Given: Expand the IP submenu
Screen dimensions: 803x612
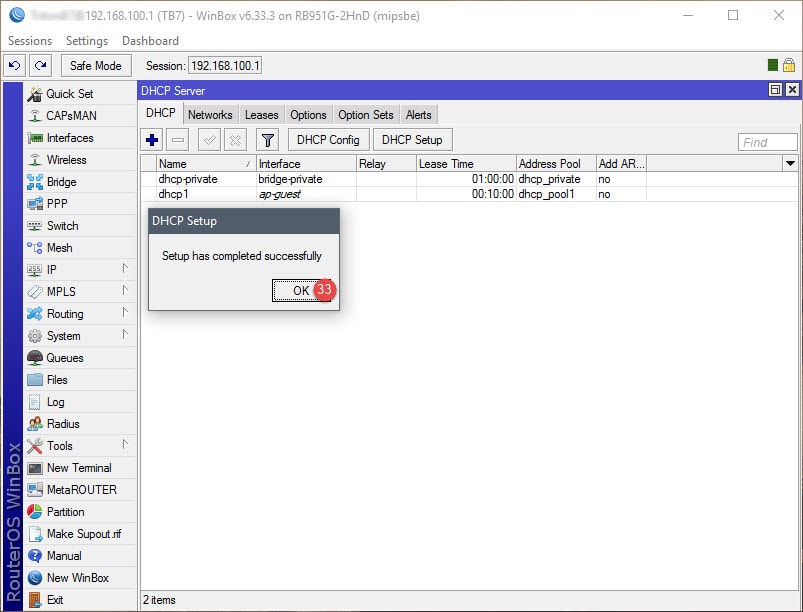Looking at the screenshot, I should pyautogui.click(x=80, y=270).
